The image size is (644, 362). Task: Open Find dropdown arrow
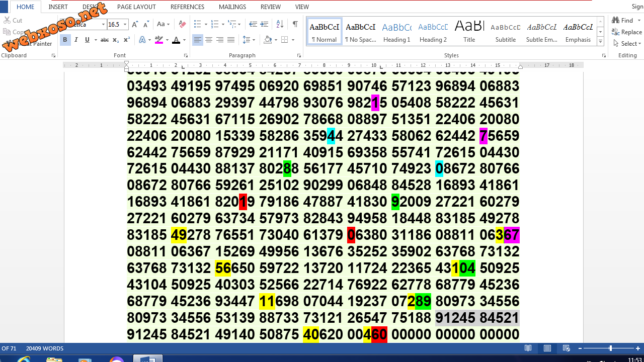tap(639, 21)
